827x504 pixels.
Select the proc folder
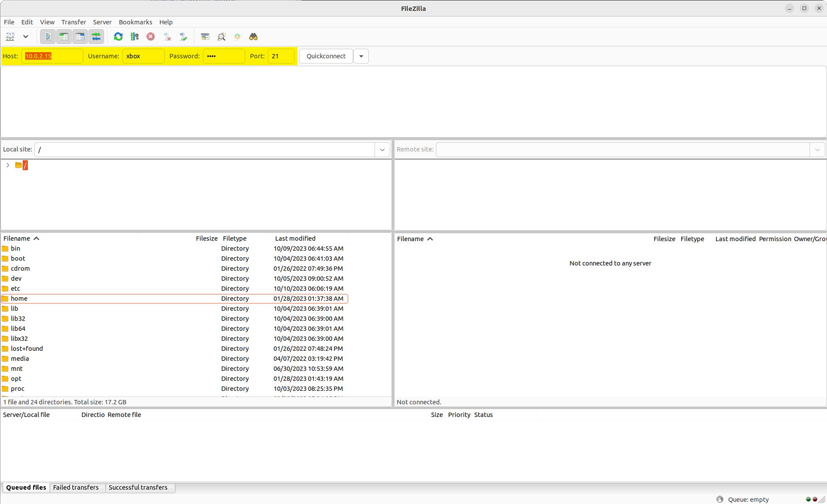175,389
